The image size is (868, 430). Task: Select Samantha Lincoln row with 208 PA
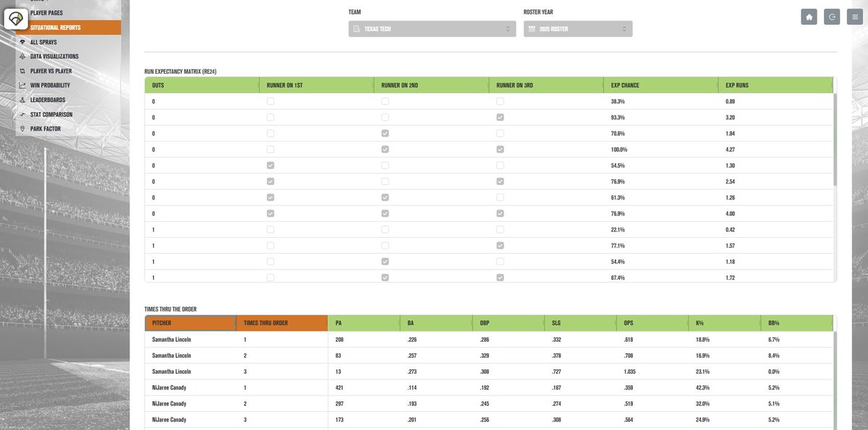coord(489,339)
